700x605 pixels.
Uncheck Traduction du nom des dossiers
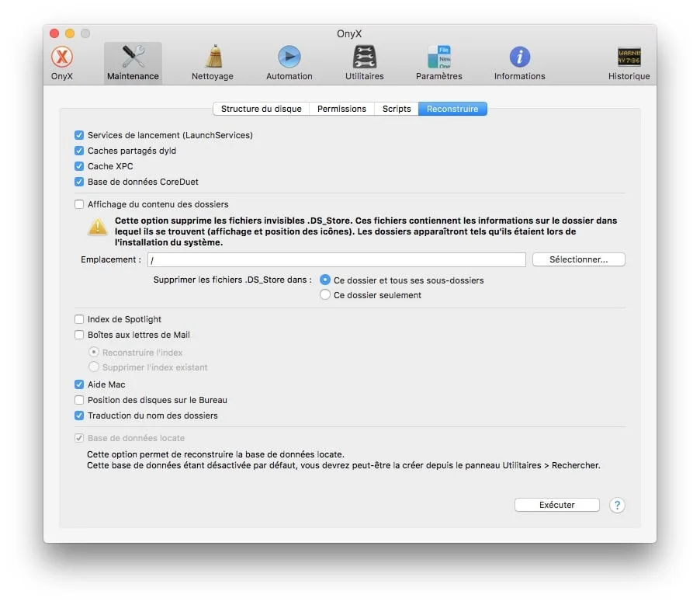click(x=79, y=416)
